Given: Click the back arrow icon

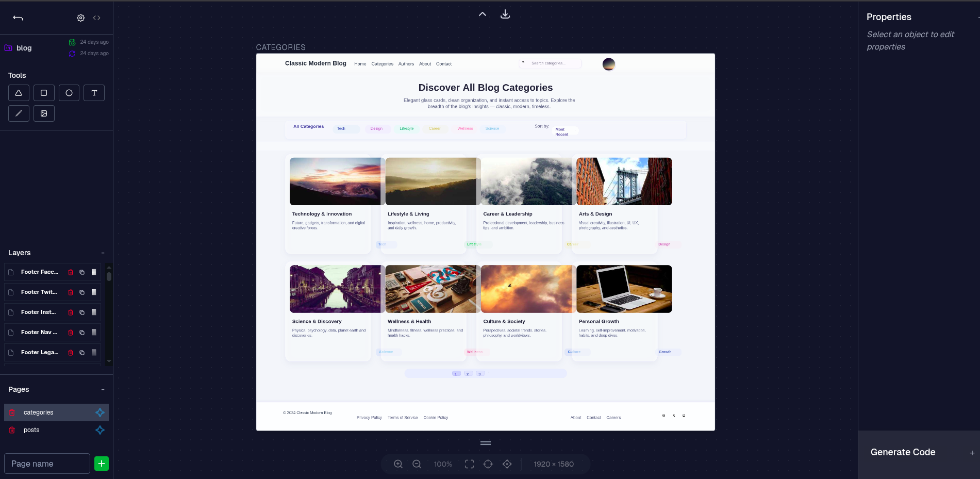Looking at the screenshot, I should (x=18, y=18).
